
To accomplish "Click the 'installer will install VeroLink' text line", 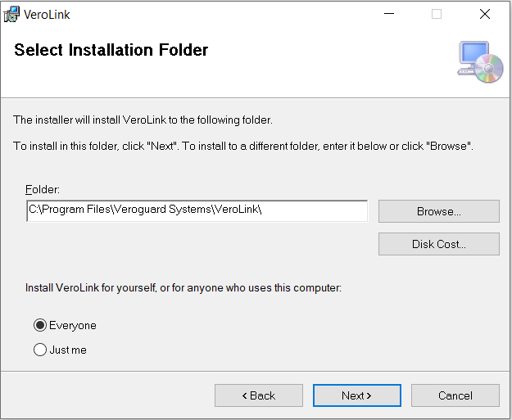I will point(143,120).
